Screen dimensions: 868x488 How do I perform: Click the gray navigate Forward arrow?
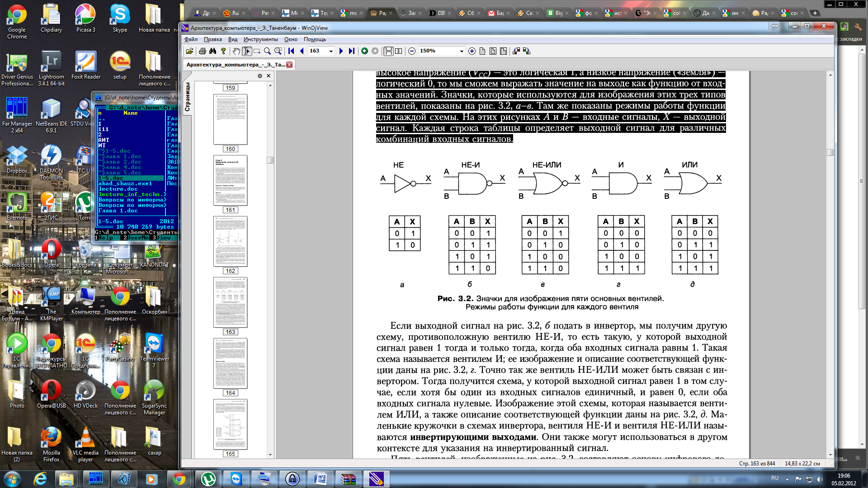tap(375, 51)
